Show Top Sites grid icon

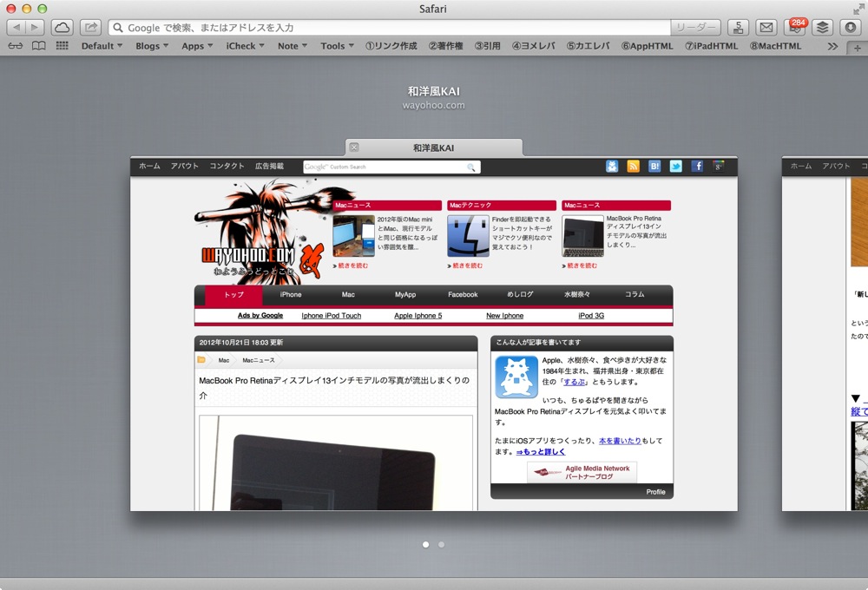[62, 46]
